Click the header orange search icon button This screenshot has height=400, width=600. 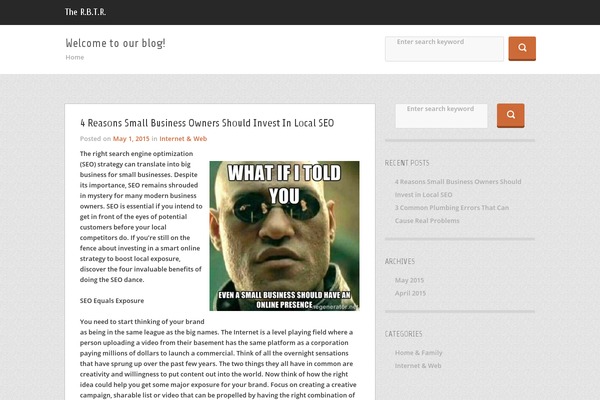click(x=522, y=49)
